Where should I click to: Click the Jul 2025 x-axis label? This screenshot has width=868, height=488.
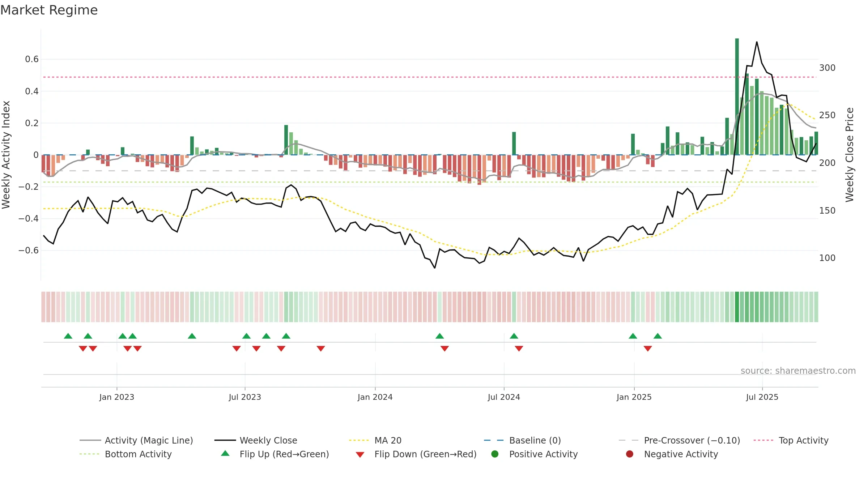point(762,397)
